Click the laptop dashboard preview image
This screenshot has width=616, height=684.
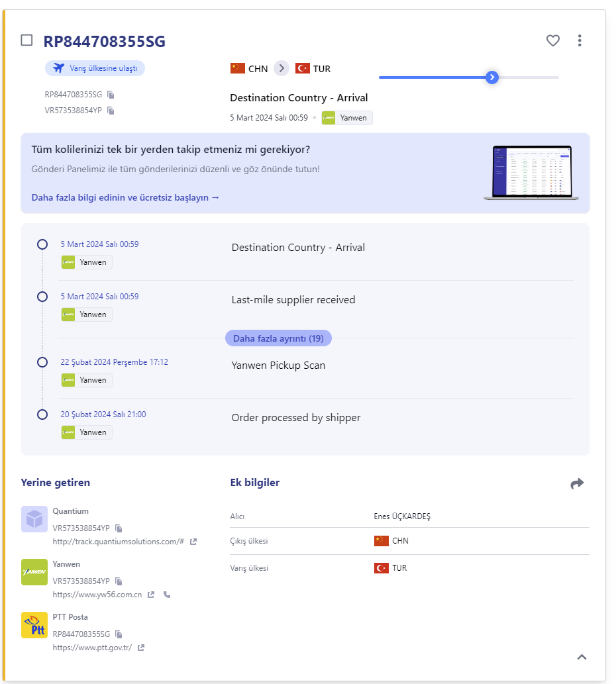[x=531, y=173]
